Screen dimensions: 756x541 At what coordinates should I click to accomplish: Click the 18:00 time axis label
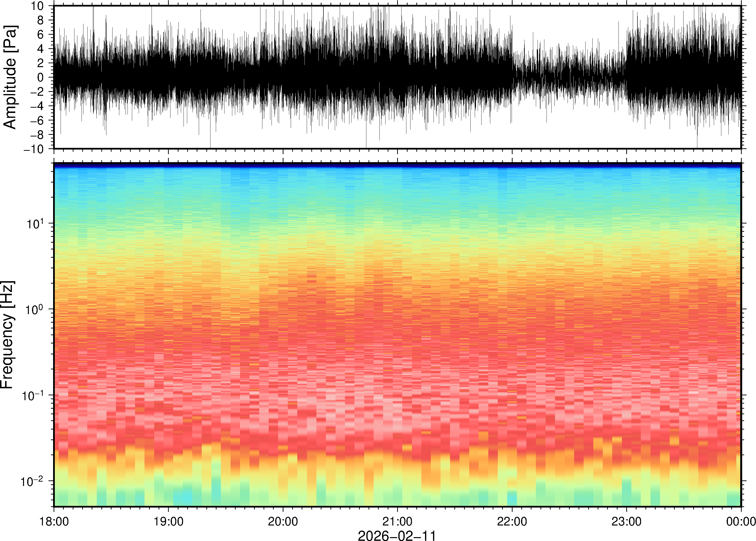click(54, 521)
